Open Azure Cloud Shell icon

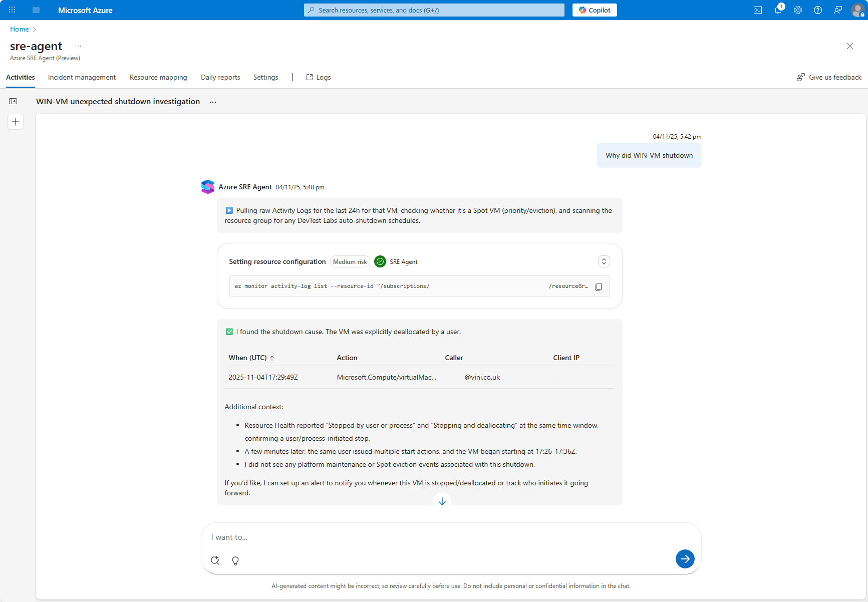(758, 10)
